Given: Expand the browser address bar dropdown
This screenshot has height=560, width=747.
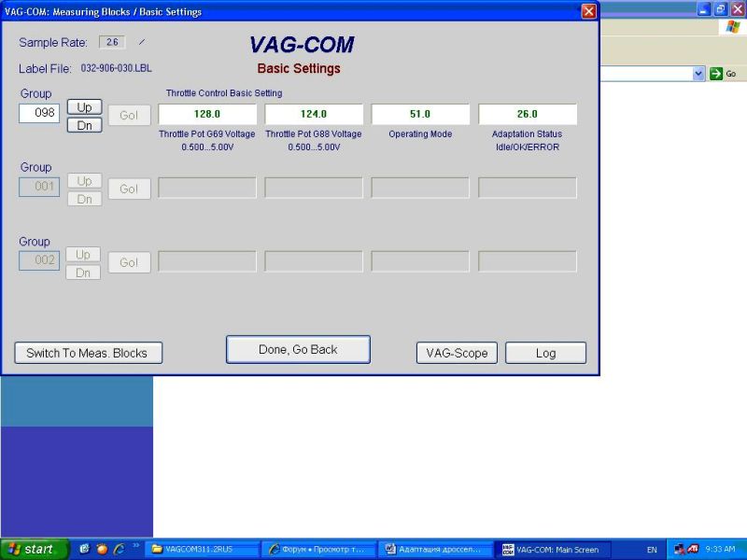Looking at the screenshot, I should [698, 74].
